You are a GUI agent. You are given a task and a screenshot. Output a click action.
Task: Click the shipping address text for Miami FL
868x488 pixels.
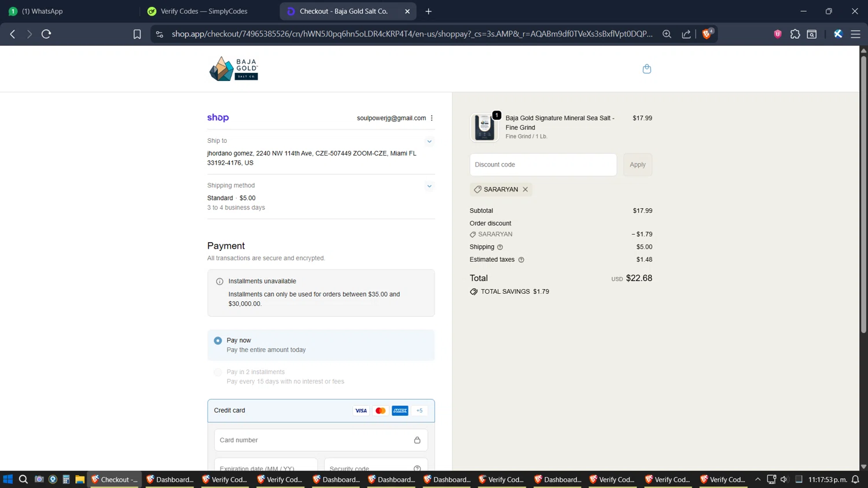(312, 158)
